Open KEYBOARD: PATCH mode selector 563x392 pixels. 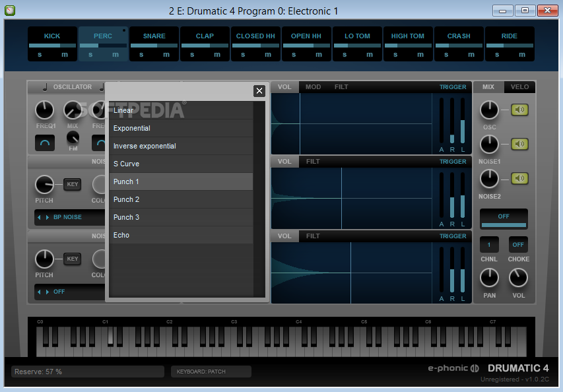click(211, 372)
